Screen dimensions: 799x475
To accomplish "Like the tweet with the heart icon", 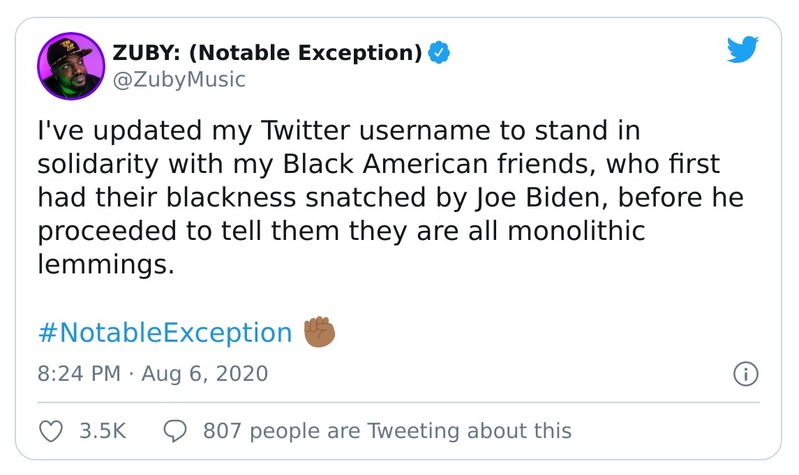I will (x=49, y=431).
